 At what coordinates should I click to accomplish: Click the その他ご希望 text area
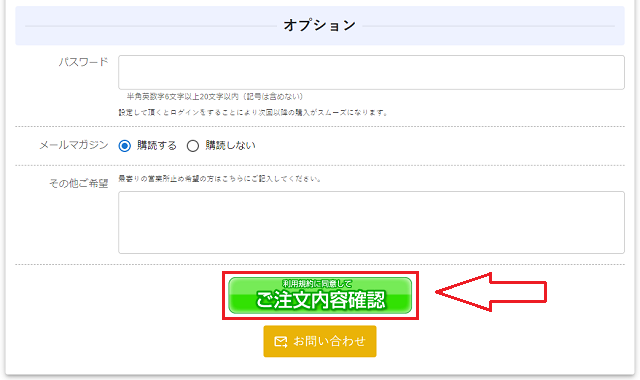(371, 222)
